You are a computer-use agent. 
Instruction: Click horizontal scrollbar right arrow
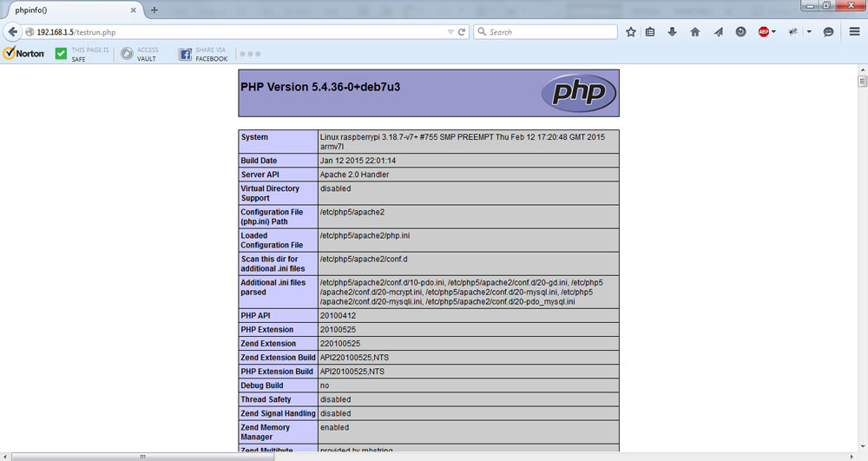[852, 457]
